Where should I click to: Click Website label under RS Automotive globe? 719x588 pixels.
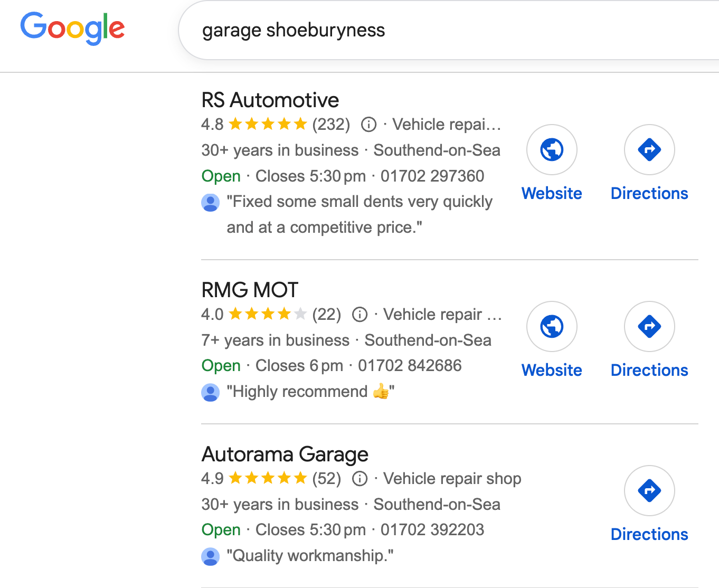(552, 193)
